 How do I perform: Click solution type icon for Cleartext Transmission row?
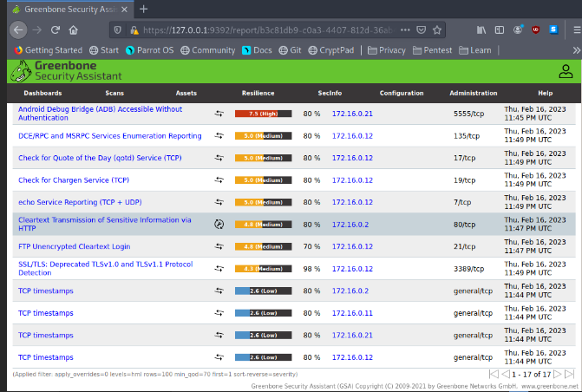click(219, 224)
